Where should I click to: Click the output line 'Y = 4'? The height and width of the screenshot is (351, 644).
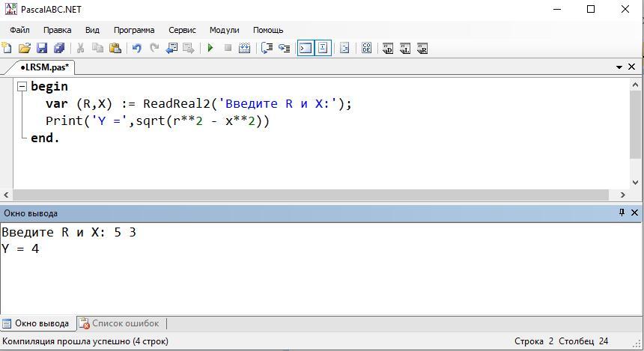tap(20, 248)
